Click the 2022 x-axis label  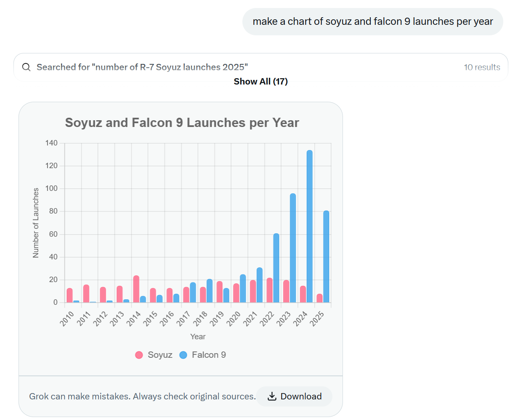point(267,319)
